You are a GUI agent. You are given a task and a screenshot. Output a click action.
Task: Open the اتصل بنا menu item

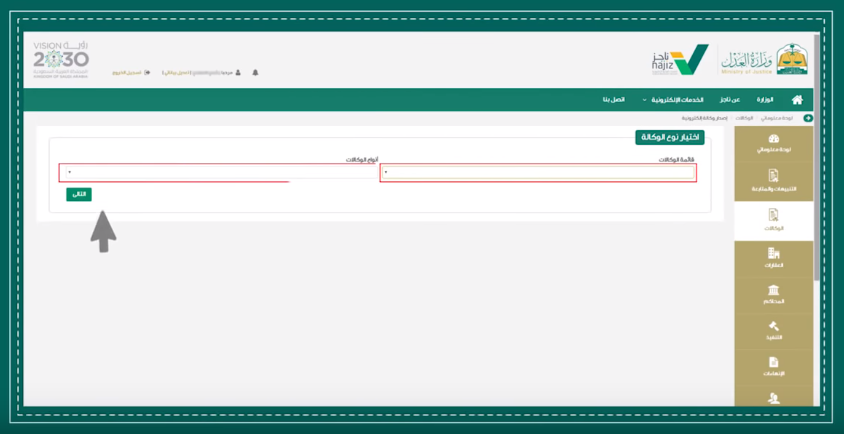pos(613,100)
